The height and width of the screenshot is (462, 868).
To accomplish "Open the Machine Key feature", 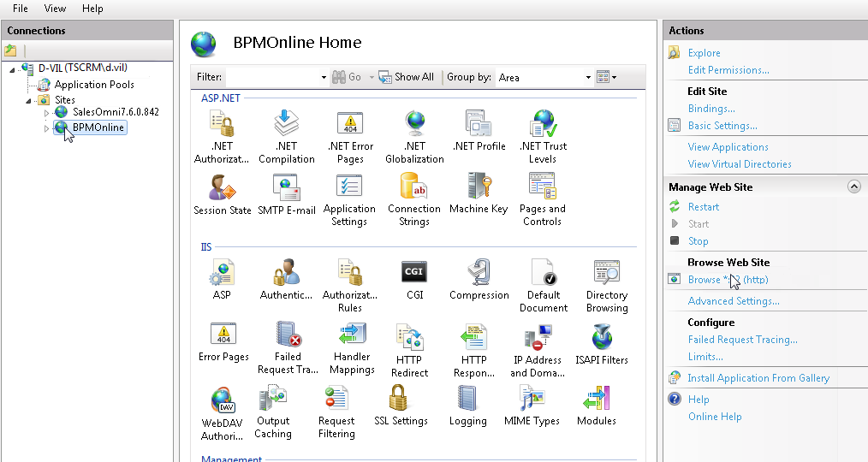I will click(x=479, y=193).
